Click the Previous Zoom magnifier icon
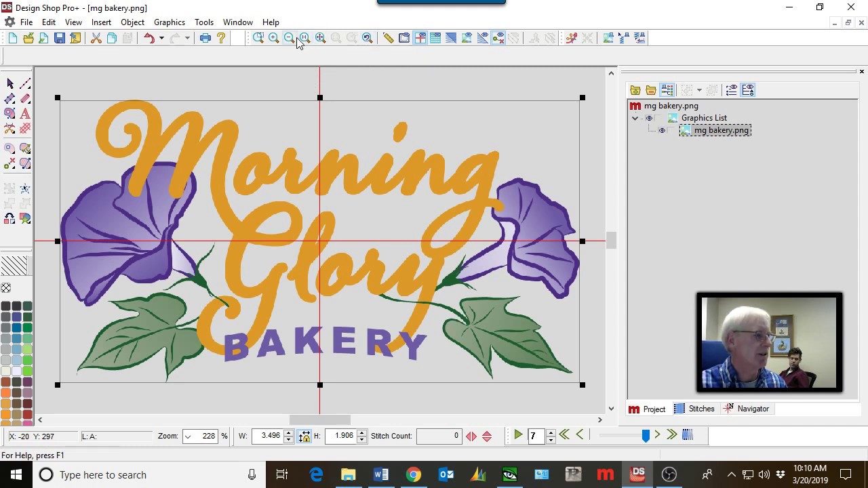This screenshot has width=868, height=488. coord(368,38)
